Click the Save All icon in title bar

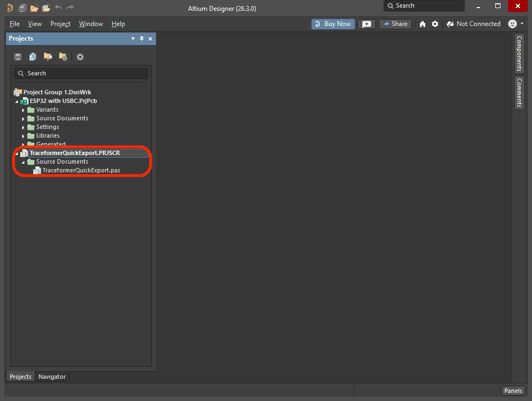click(22, 8)
